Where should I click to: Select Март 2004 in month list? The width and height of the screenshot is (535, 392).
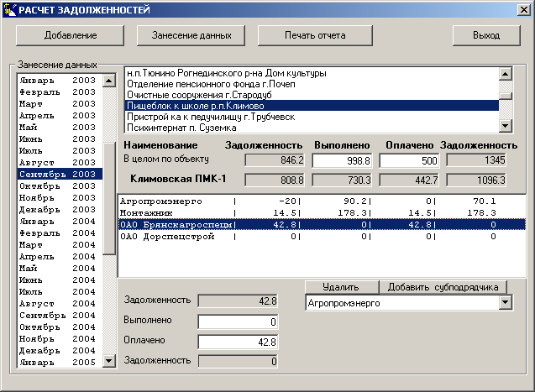60,245
